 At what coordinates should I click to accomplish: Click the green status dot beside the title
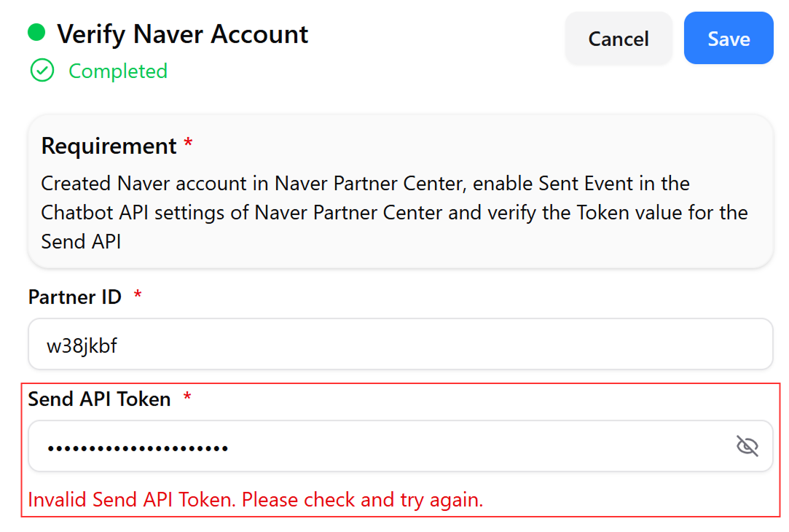[x=36, y=32]
